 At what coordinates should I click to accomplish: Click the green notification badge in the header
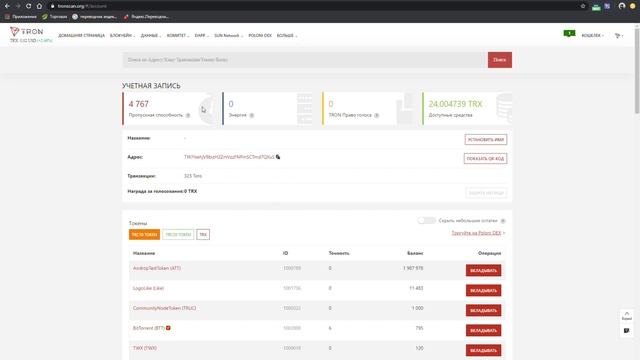569,33
